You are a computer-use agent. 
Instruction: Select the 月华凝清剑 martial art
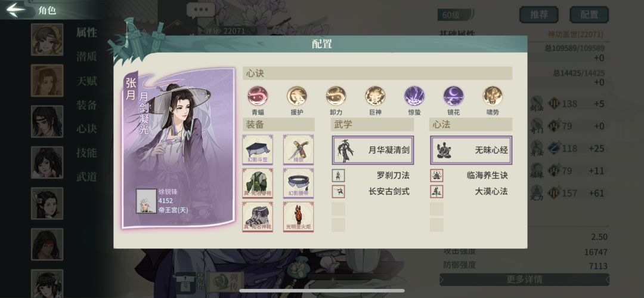373,150
